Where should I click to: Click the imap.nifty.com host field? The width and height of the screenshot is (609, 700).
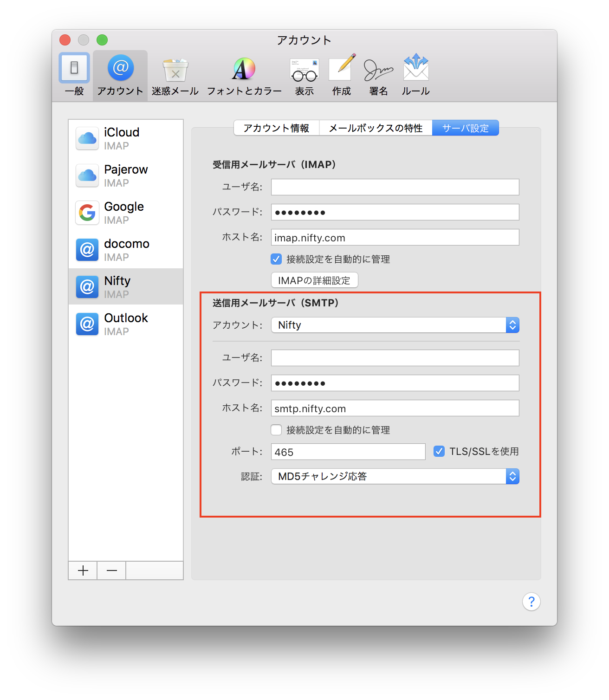pos(395,237)
